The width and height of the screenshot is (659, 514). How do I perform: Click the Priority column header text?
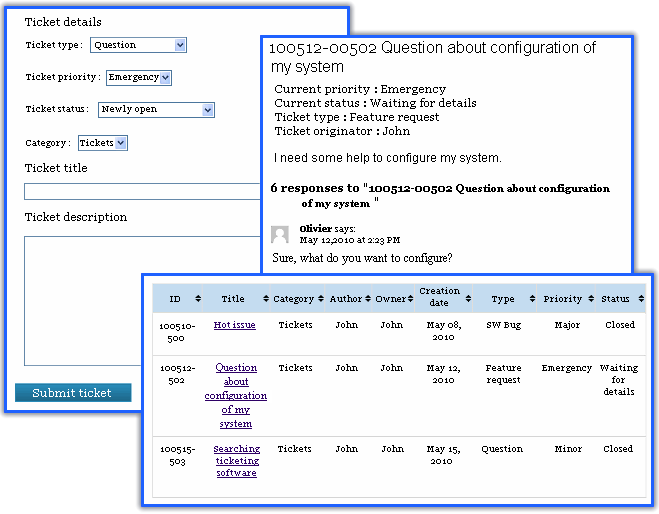tap(563, 299)
